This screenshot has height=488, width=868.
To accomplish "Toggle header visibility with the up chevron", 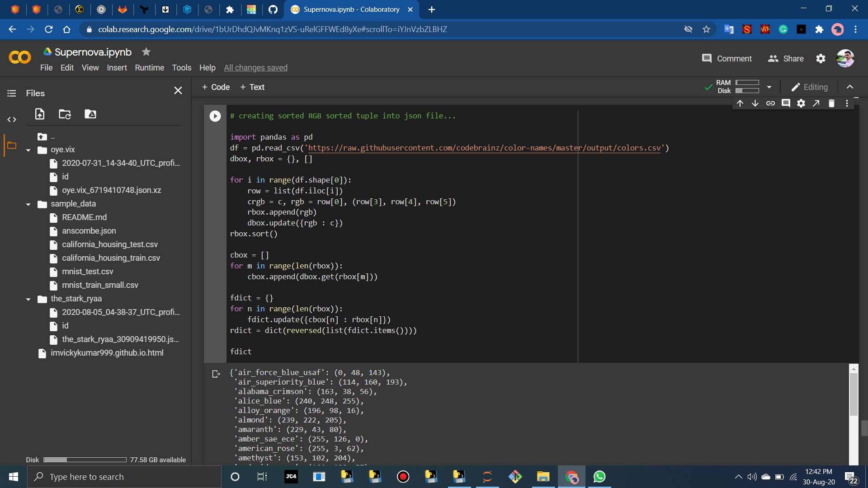I will click(850, 87).
